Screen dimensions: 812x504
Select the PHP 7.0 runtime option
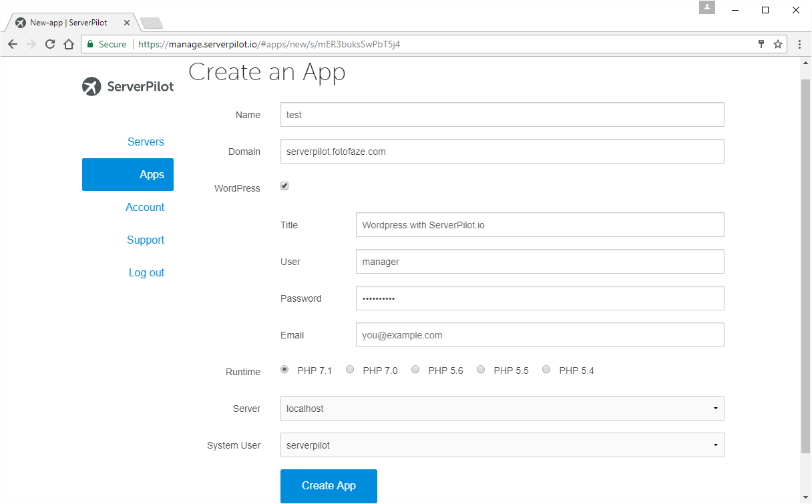[350, 369]
